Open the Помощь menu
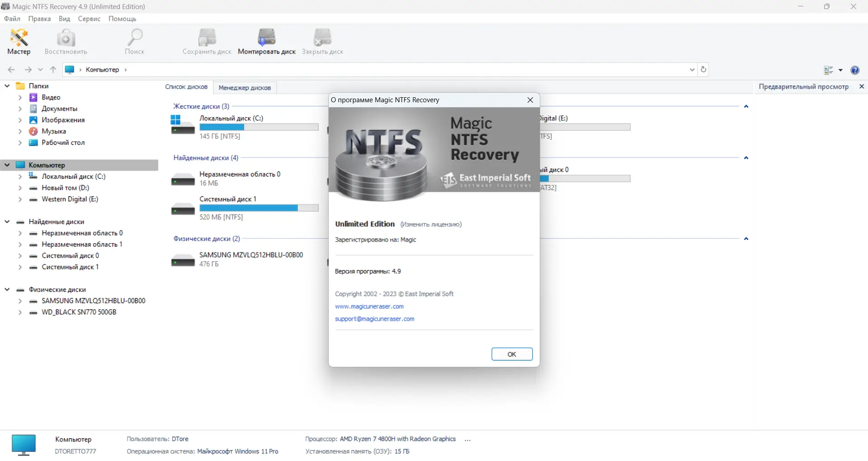 (122, 19)
